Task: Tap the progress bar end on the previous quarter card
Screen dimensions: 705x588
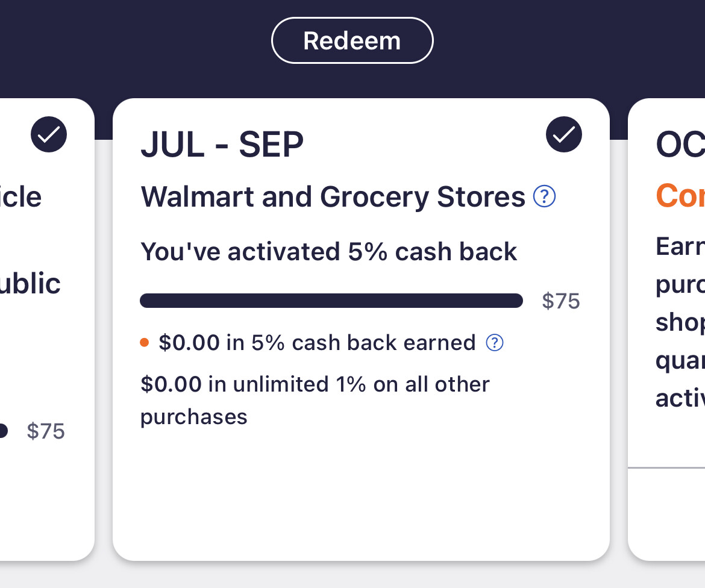Action: [3, 431]
